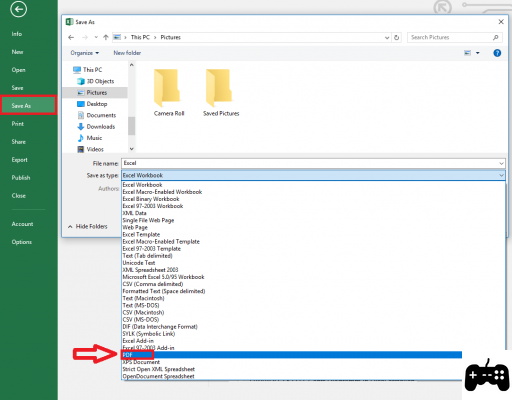Image resolution: width=512 pixels, height=400 pixels.
Task: Change view layout icon in dialog toolbar
Action: [468, 53]
